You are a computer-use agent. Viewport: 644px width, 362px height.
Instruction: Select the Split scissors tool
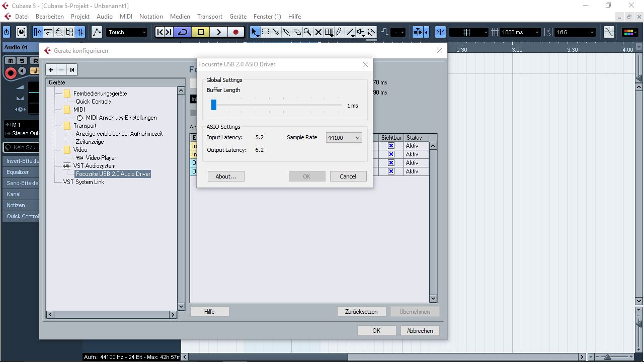click(x=276, y=32)
